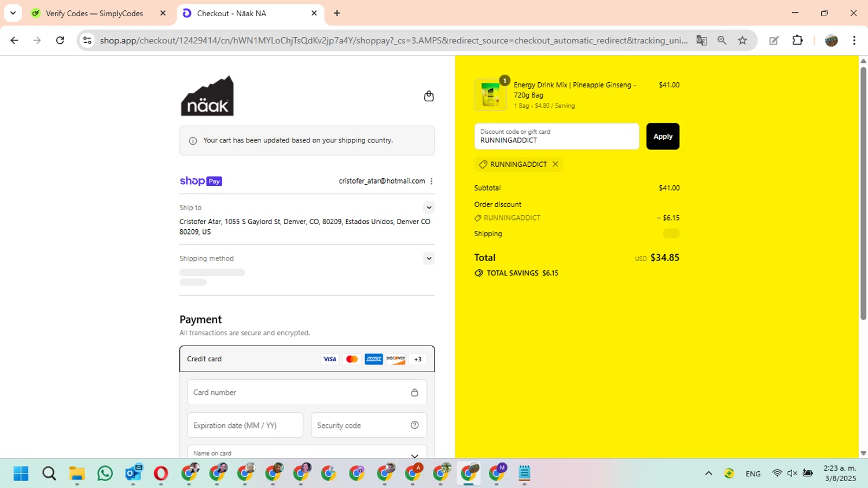
Task: View site information in the address bar
Action: (87, 41)
